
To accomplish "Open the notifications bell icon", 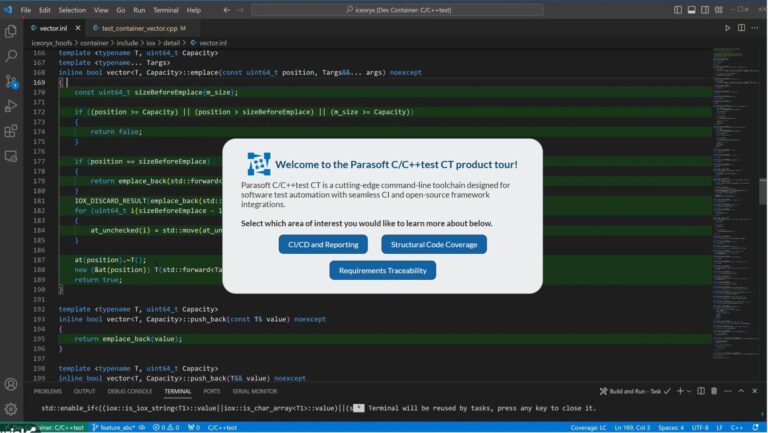I will pyautogui.click(x=756, y=428).
